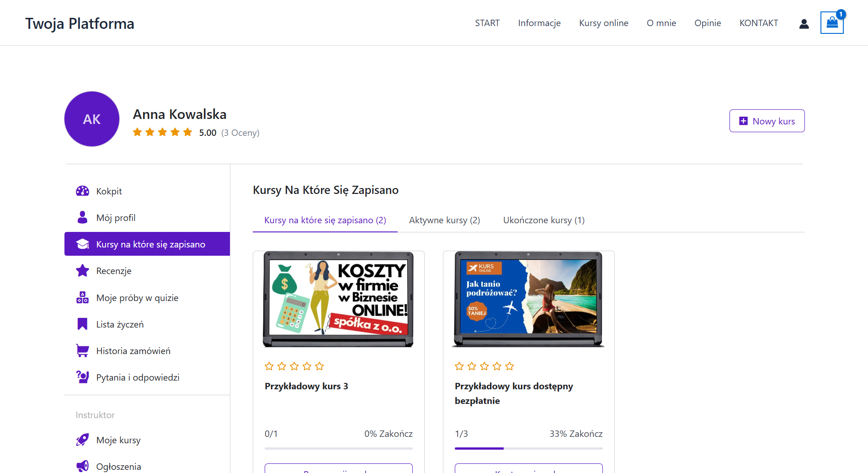Screen dimensions: 868x473
Task: Click the Ogłoszenia megaphone icon
Action: [82, 466]
